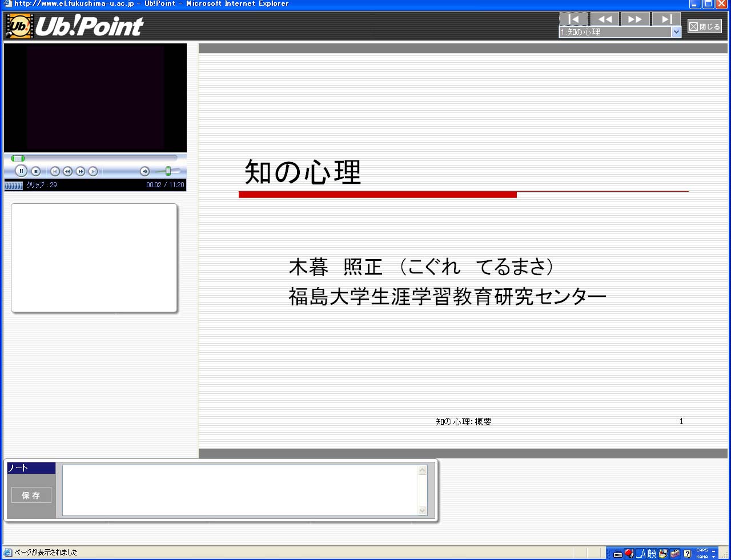Click the 'クリップ : 29' status text
Screen dimensions: 731x560
tap(42, 185)
